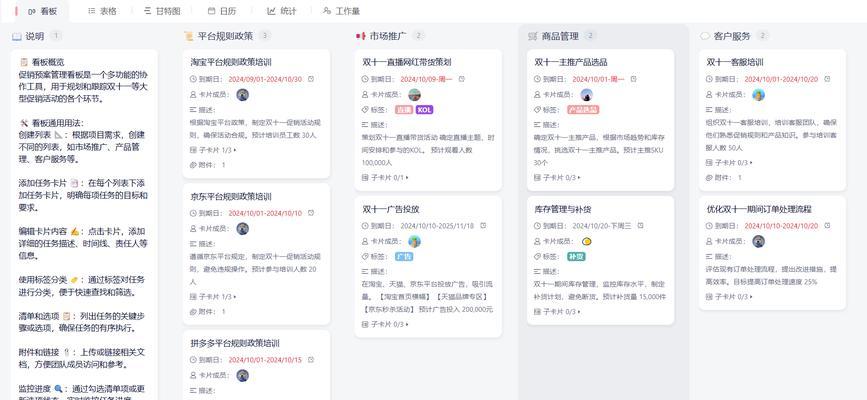Screen dimensions: 867x400
Task: Click member avatar on 优化双十一期间订单处理流程 card
Action: (758, 241)
